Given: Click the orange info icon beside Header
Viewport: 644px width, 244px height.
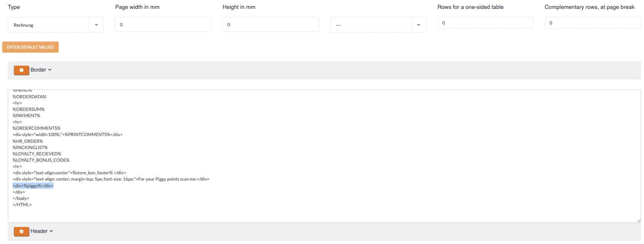Looking at the screenshot, I should [22, 231].
